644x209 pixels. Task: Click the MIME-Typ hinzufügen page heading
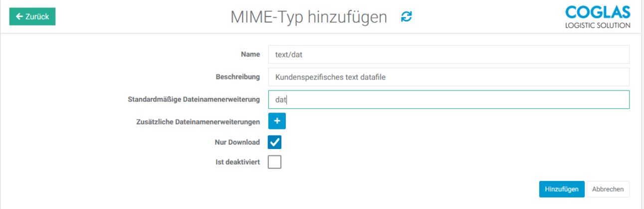point(309,17)
